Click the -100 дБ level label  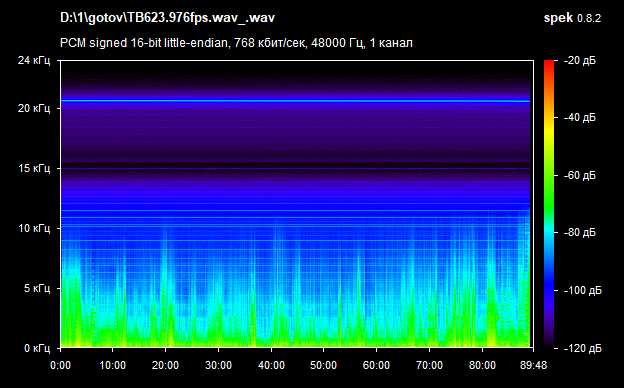click(x=583, y=291)
